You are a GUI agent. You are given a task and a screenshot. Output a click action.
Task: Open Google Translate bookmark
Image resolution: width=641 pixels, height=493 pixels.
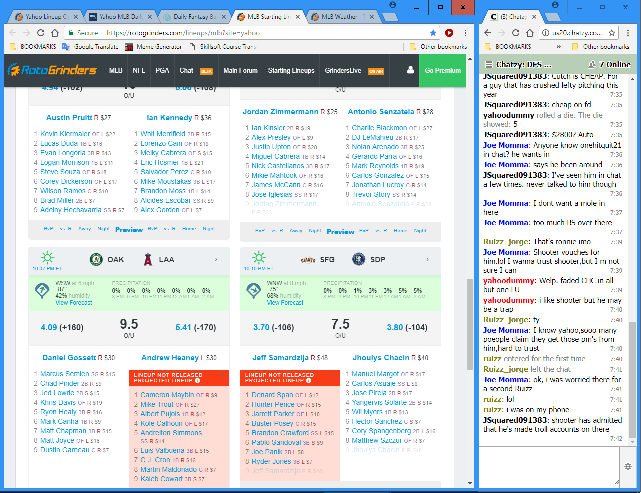pos(90,47)
